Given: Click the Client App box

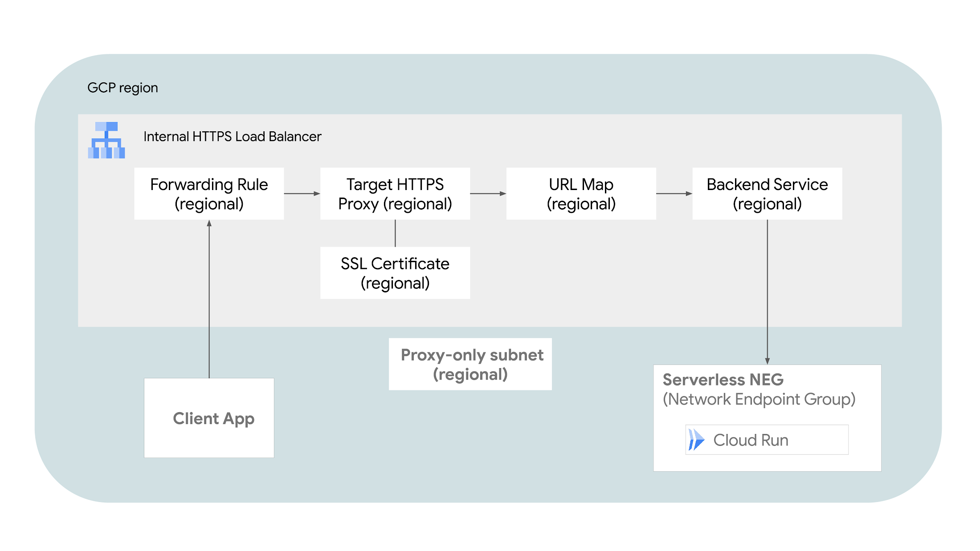Looking at the screenshot, I should click(209, 418).
